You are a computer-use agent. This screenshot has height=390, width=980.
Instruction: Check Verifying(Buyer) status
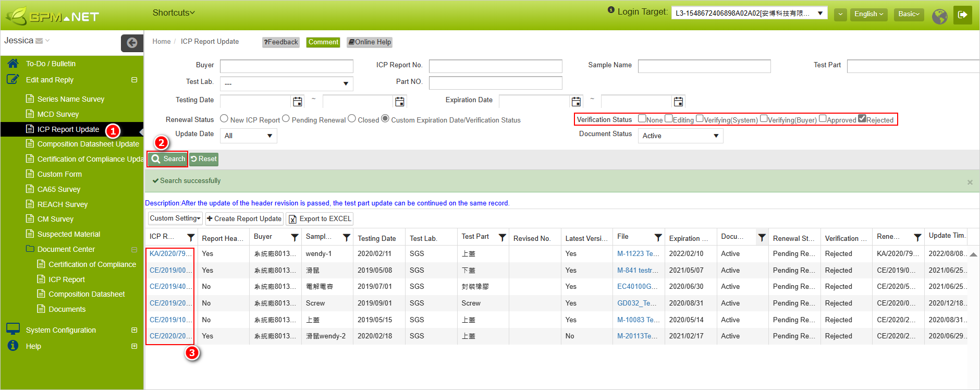[764, 118]
